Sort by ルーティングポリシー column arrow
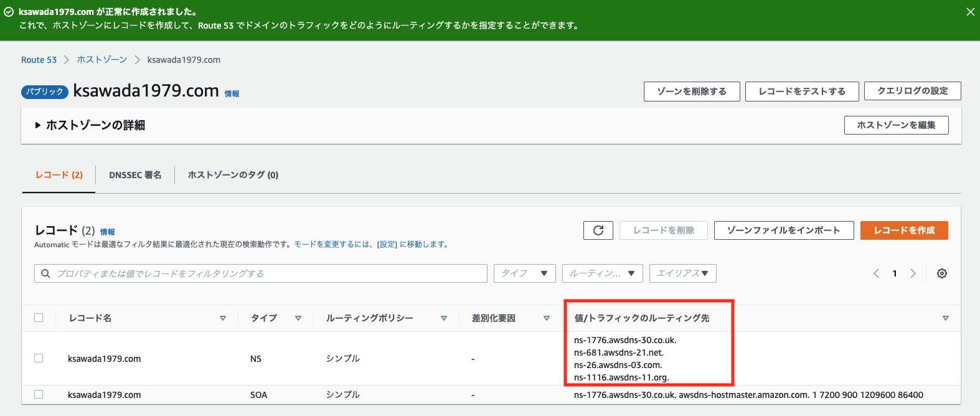Image resolution: width=980 pixels, height=416 pixels. pos(444,318)
